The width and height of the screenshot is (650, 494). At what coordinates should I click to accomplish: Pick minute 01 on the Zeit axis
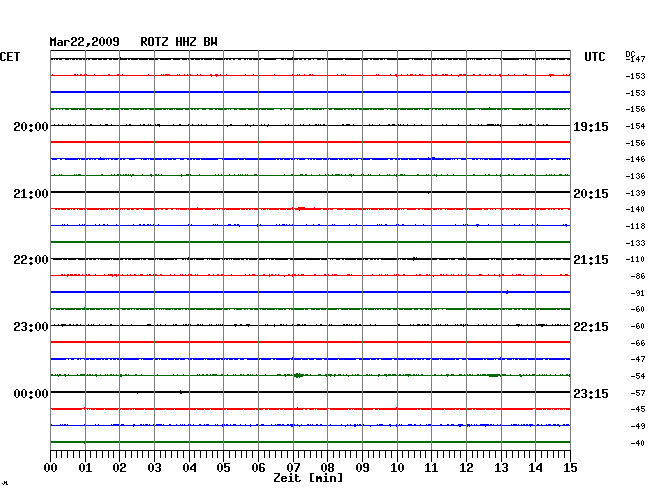point(85,468)
